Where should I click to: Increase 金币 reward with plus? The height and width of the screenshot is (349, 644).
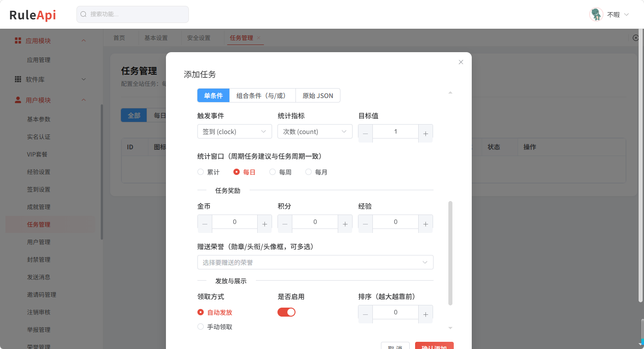point(264,224)
